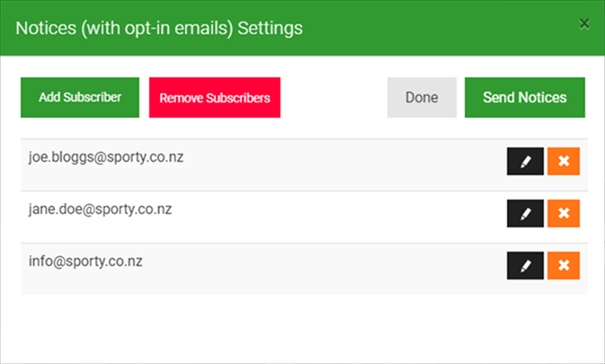Remove jane.doe@sporty.co.nz using orange cross
This screenshot has height=364, width=605.
tap(564, 213)
